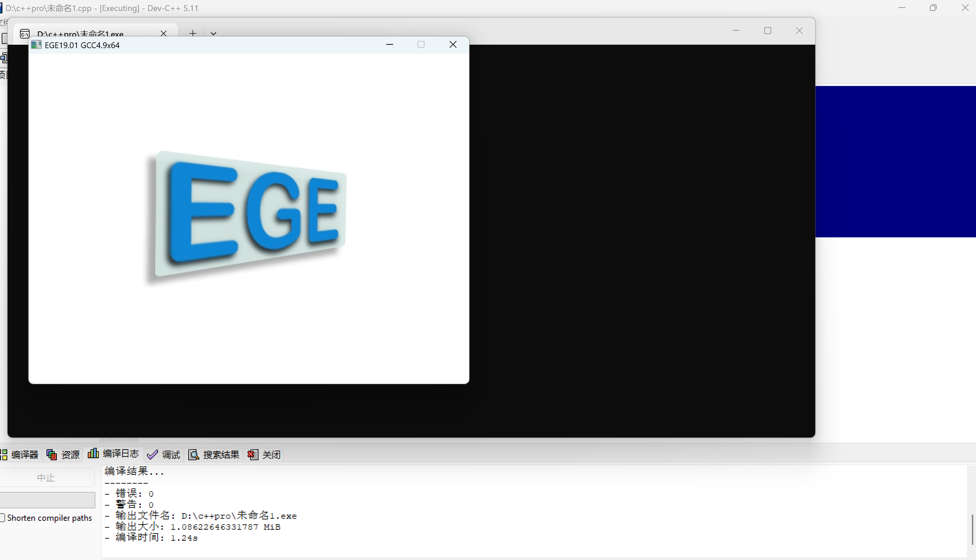Restore down the Dev-C++ main window

click(x=933, y=8)
